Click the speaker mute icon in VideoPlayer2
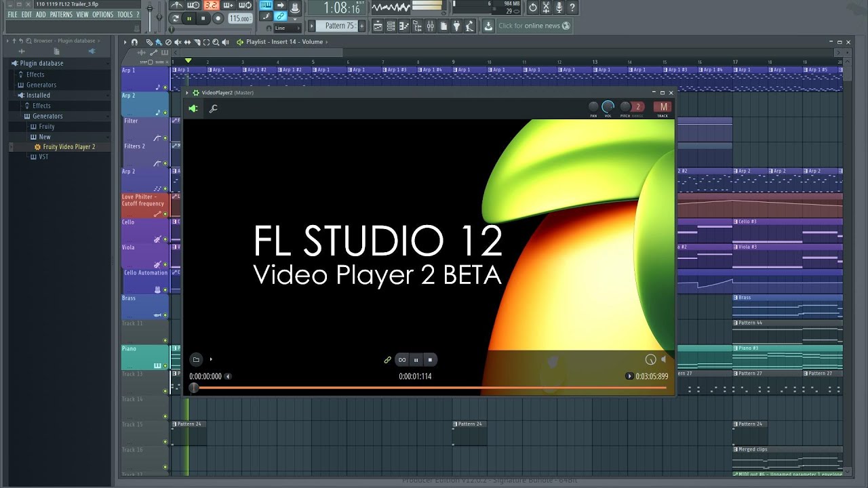The width and height of the screenshot is (868, 488). pos(664,359)
